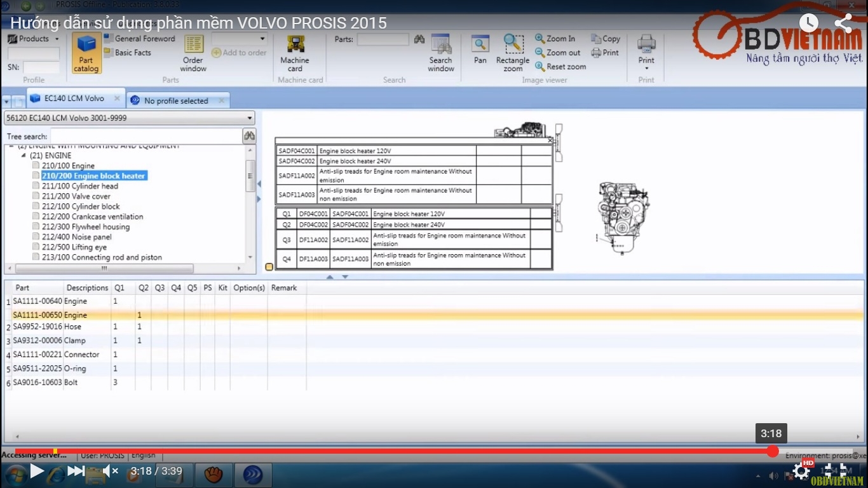Image resolution: width=868 pixels, height=488 pixels.
Task: Click the tree vertical scrollbar
Action: click(x=250, y=175)
